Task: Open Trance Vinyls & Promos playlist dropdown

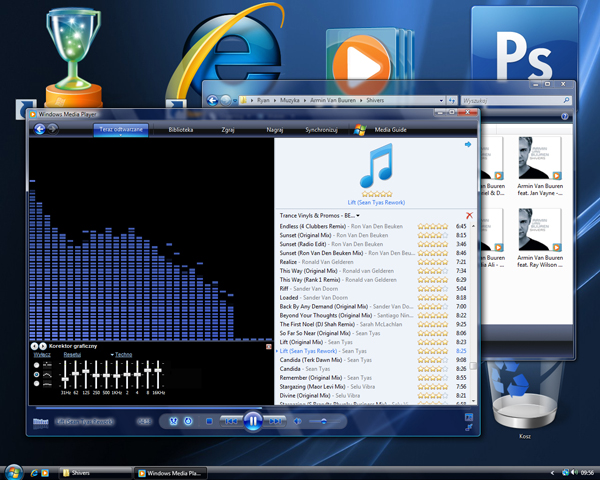Action: pos(320,216)
